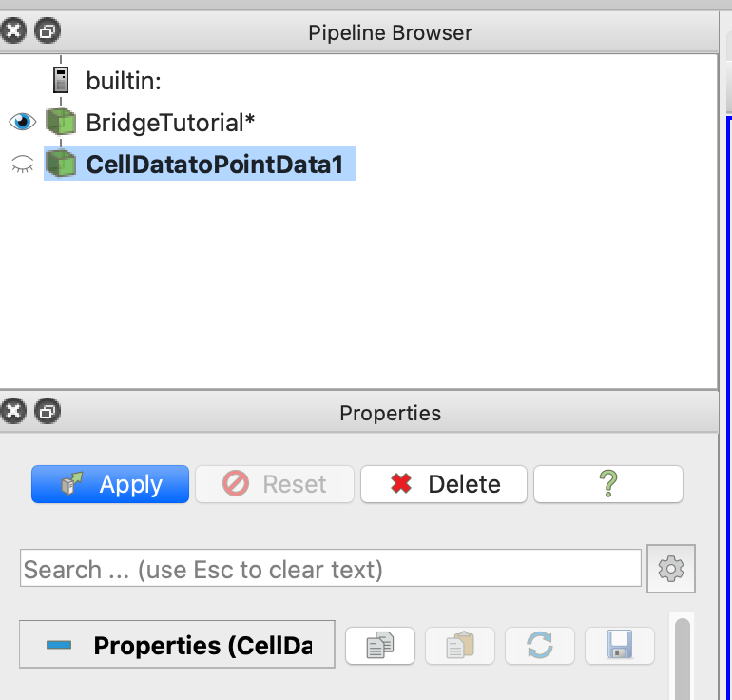Focus the properties Search text field
Screen dimensions: 732x700
click(330, 569)
